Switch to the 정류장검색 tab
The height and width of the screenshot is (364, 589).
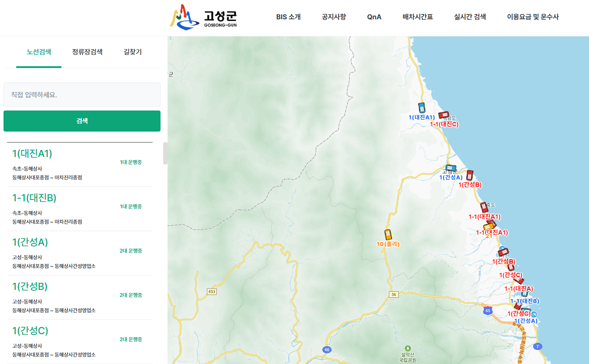(87, 52)
